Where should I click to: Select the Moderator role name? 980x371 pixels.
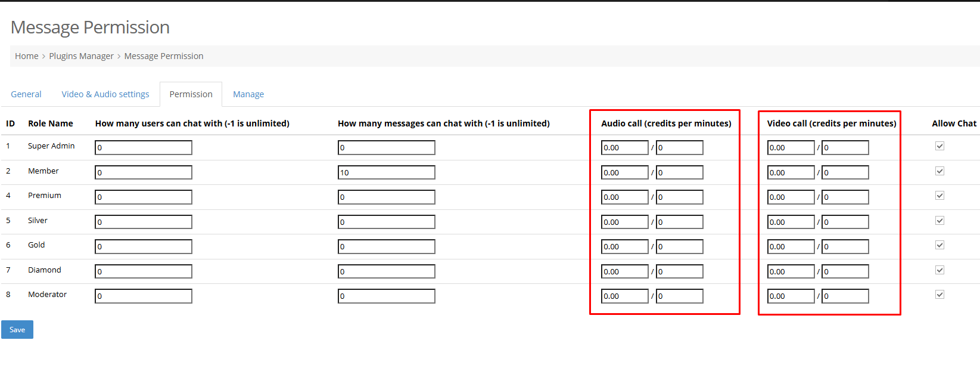point(47,294)
